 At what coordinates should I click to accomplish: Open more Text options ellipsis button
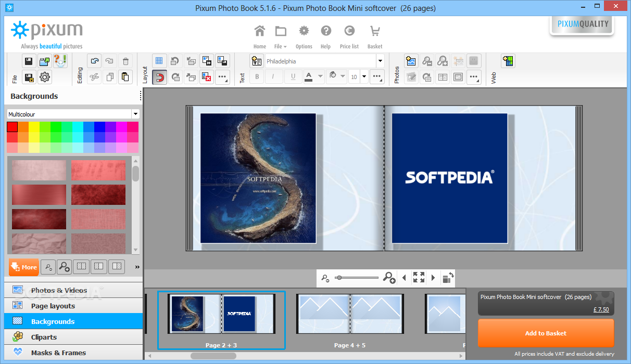click(x=377, y=77)
